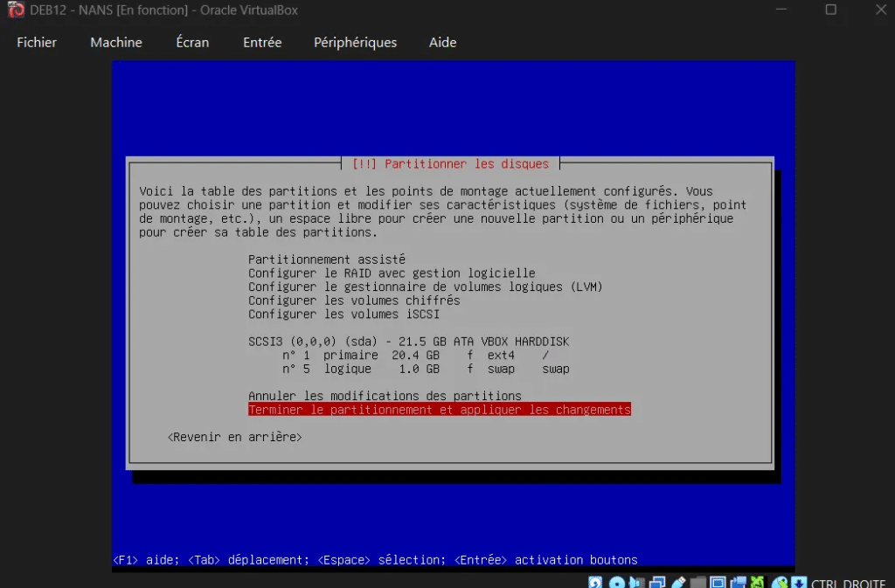Click the Revenir en arrière button

(x=234, y=437)
